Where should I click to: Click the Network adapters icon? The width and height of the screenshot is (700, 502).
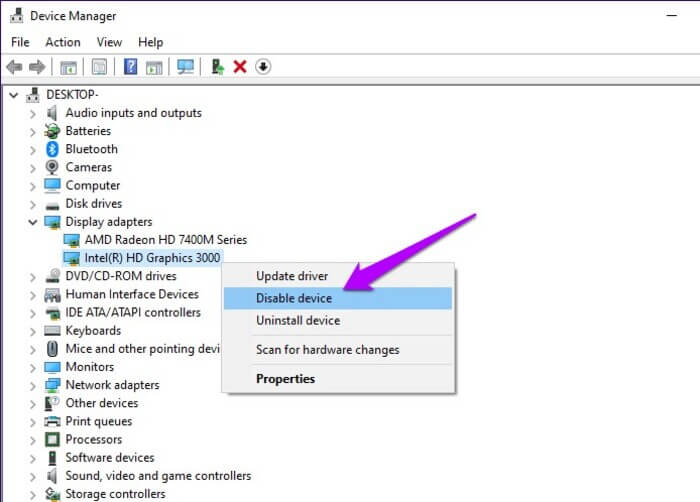coord(52,385)
